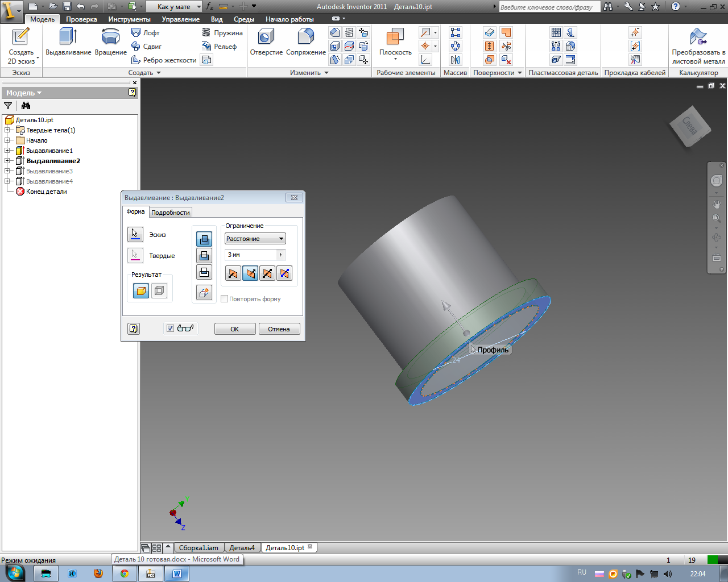
Task: Expand the Создать panel arrow
Action: [159, 73]
